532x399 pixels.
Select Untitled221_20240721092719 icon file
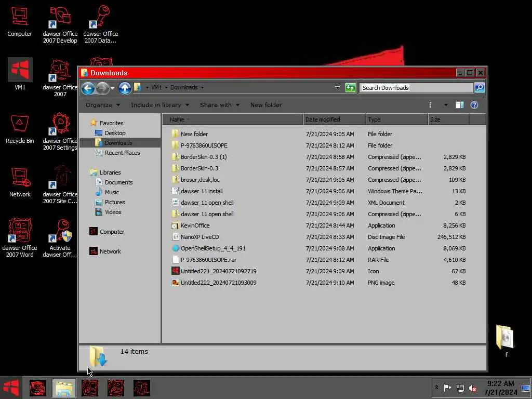(319, 271)
